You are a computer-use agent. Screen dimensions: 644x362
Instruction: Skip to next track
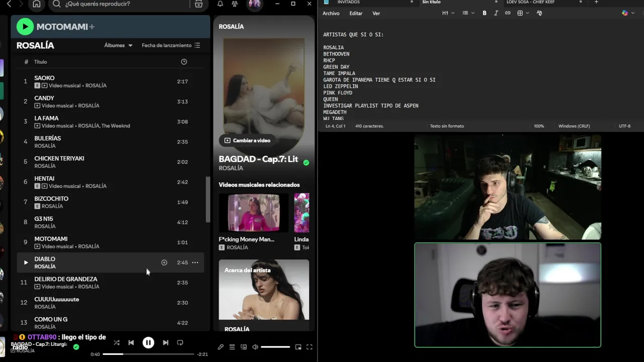point(166,342)
